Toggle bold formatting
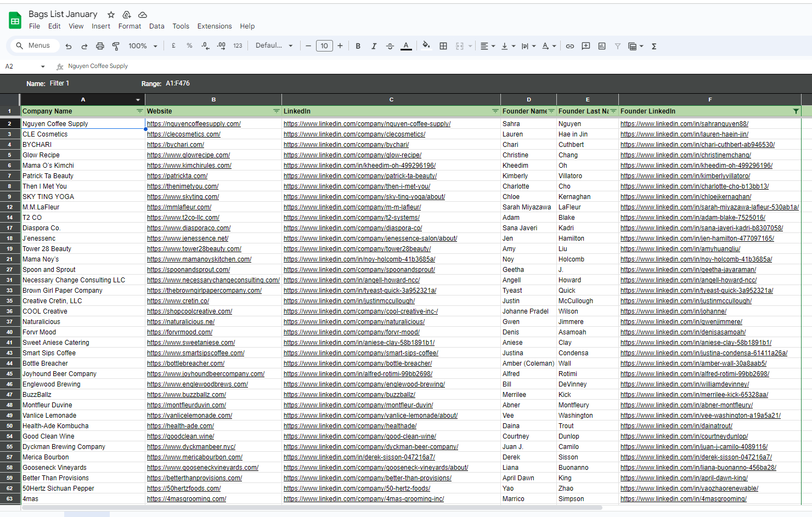This screenshot has width=812, height=517. click(x=358, y=46)
